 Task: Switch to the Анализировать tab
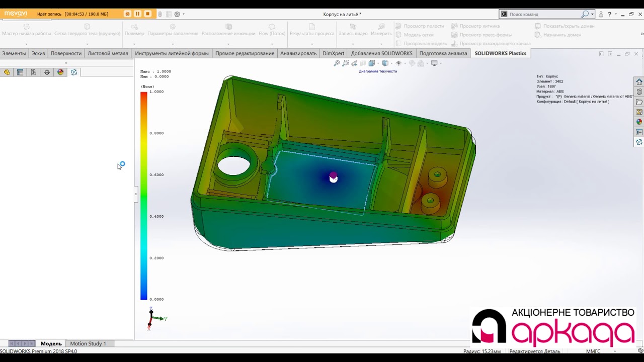(298, 53)
